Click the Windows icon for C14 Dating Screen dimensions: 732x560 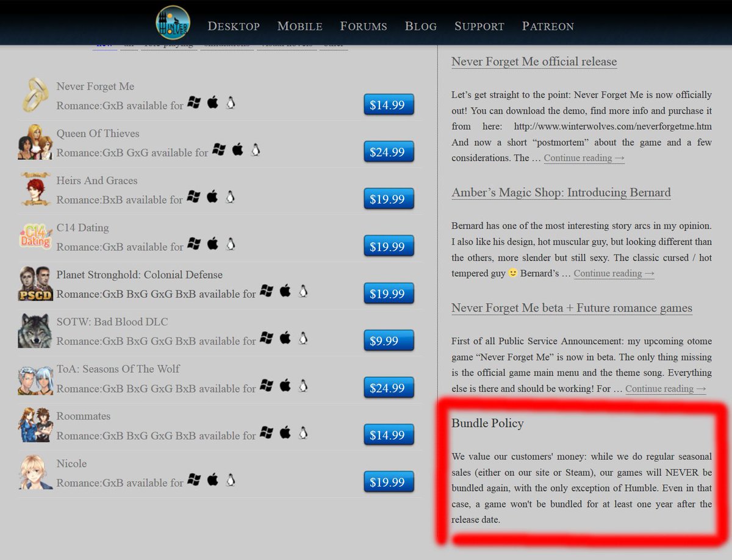point(194,244)
